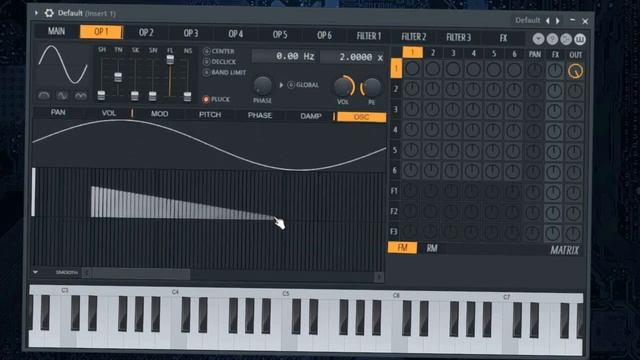Open the FX tab
The width and height of the screenshot is (640, 360).
click(503, 38)
